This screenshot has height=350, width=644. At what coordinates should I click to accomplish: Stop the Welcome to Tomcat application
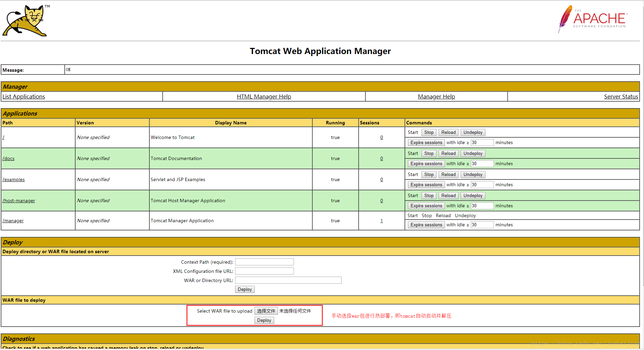point(429,133)
